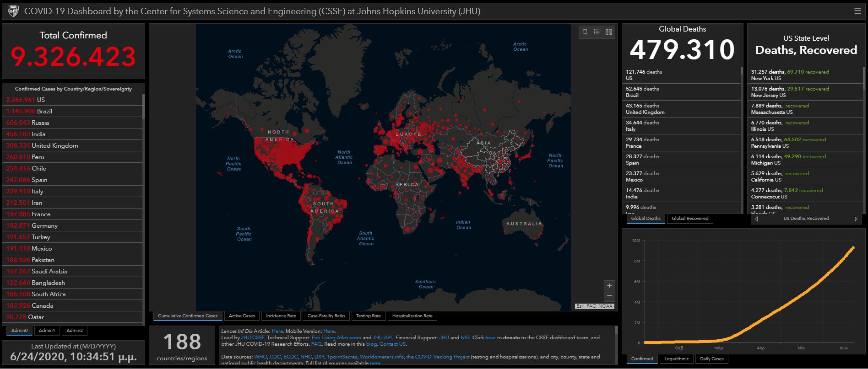Open the COVID Tracking Project link
868x369 pixels.
pyautogui.click(x=438, y=357)
